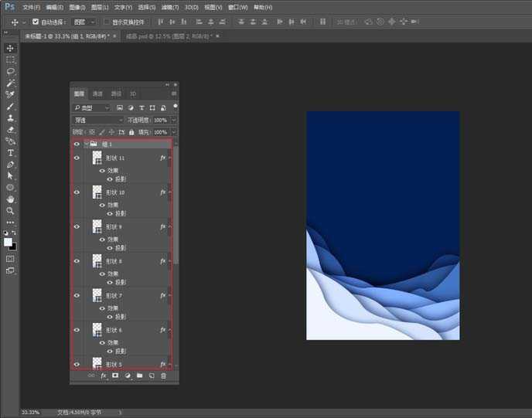Screen dimensions: 532x418
Task: Switch to the 通道 panel tab
Action: coord(97,93)
